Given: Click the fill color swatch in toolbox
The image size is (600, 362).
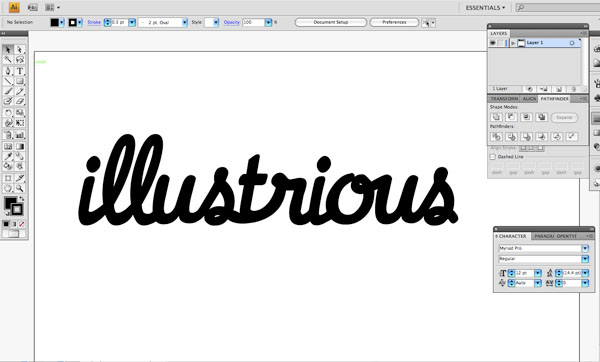Looking at the screenshot, I should tap(10, 202).
